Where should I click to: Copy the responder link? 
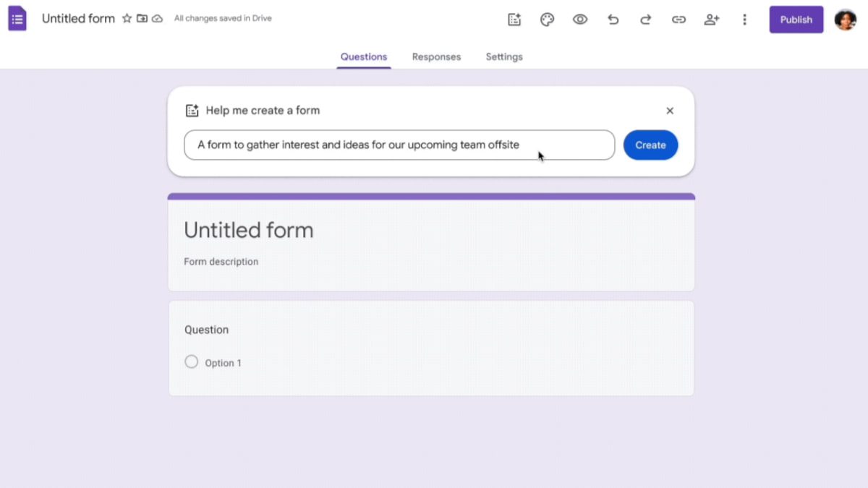click(x=678, y=20)
